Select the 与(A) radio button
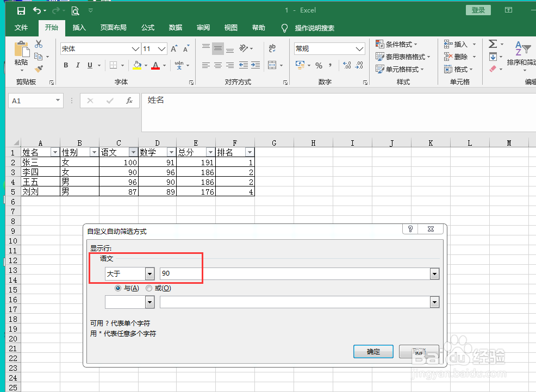The height and width of the screenshot is (392, 536). 118,288
